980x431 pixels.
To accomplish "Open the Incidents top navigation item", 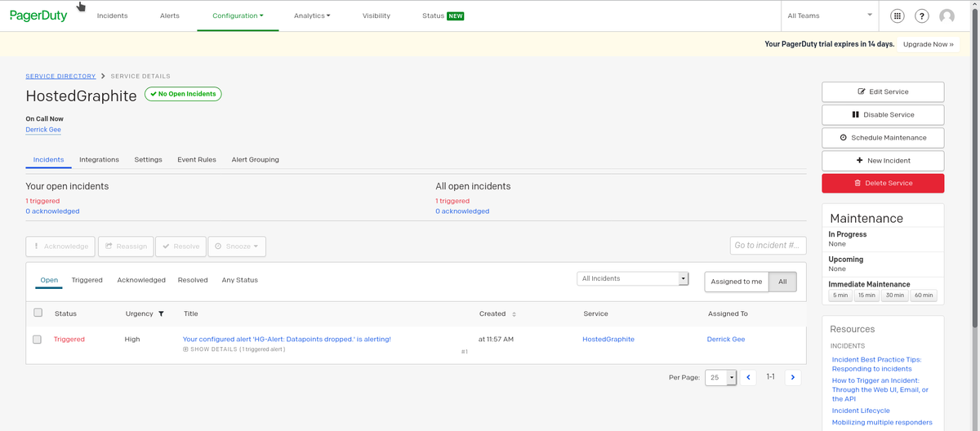I will point(112,16).
